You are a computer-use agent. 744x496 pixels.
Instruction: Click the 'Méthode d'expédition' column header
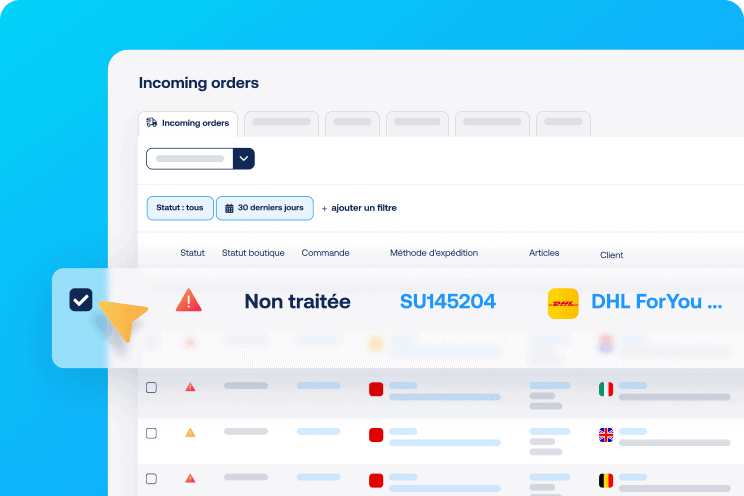(433, 253)
